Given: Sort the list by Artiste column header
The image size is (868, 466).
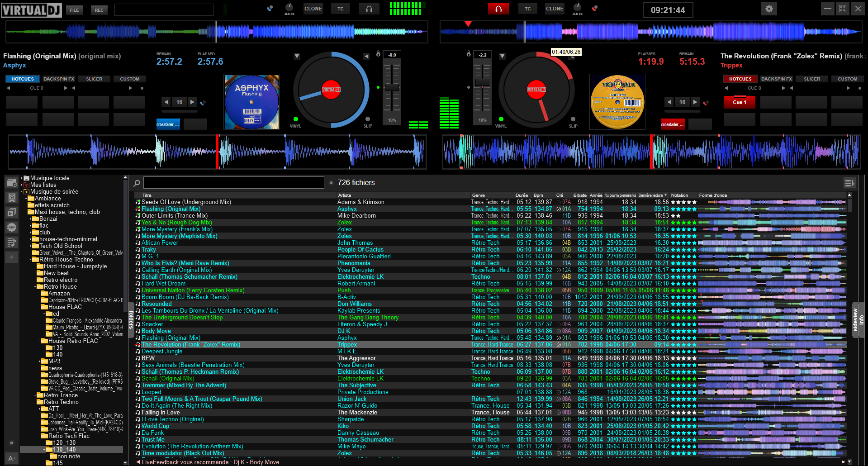Looking at the screenshot, I should click(x=345, y=195).
